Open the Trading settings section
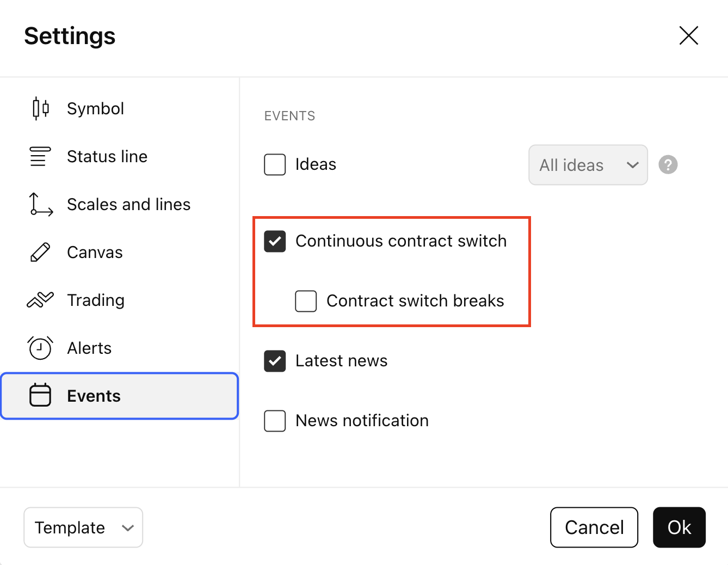The image size is (728, 565). tap(96, 300)
